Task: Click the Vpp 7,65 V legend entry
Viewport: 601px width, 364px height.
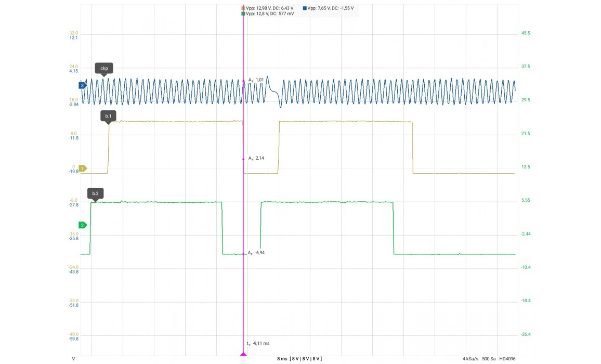Action: (330, 8)
